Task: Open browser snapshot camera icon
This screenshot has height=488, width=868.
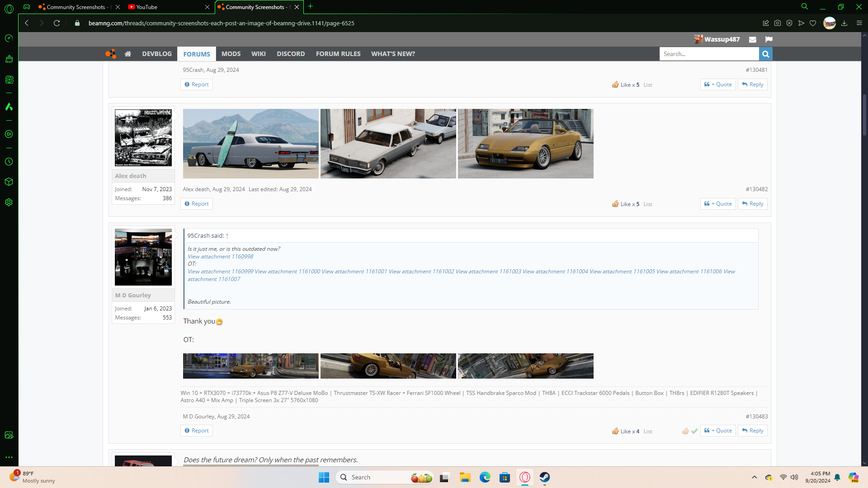Action: pyautogui.click(x=778, y=23)
